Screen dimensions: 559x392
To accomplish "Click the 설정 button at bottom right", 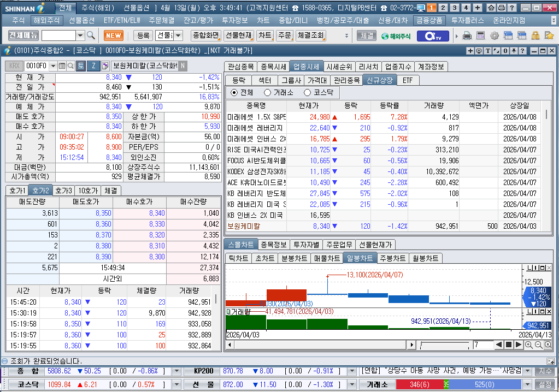I will coord(545,384).
